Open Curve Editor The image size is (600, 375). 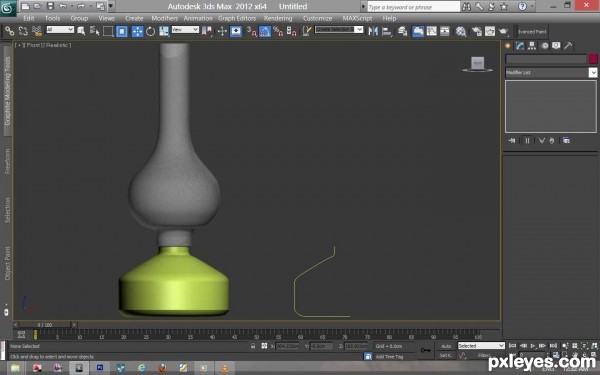pos(432,31)
